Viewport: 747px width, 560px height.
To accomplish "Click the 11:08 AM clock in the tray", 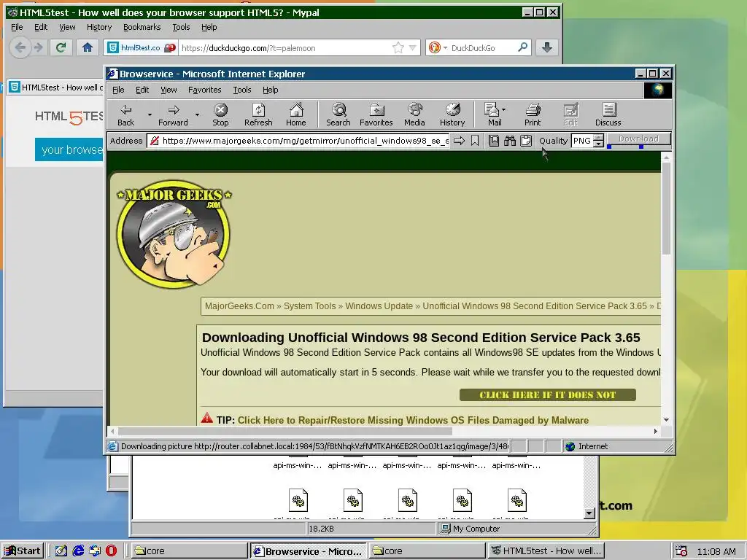I will pos(716,551).
